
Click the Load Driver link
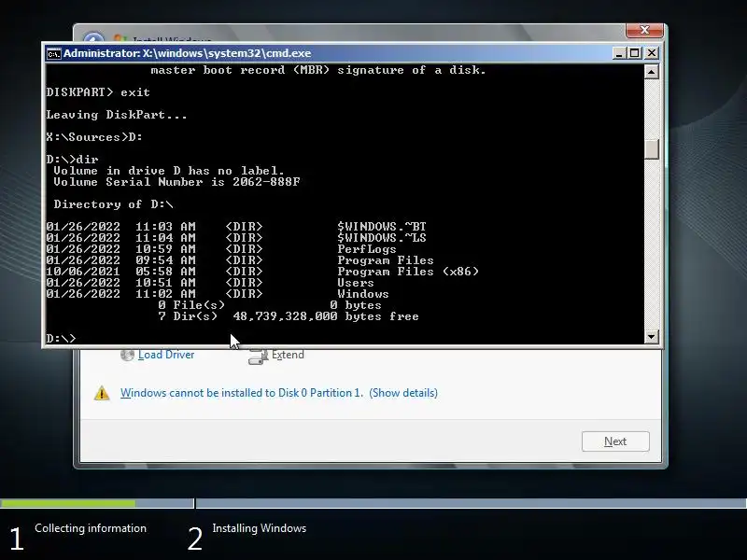pyautogui.click(x=166, y=355)
